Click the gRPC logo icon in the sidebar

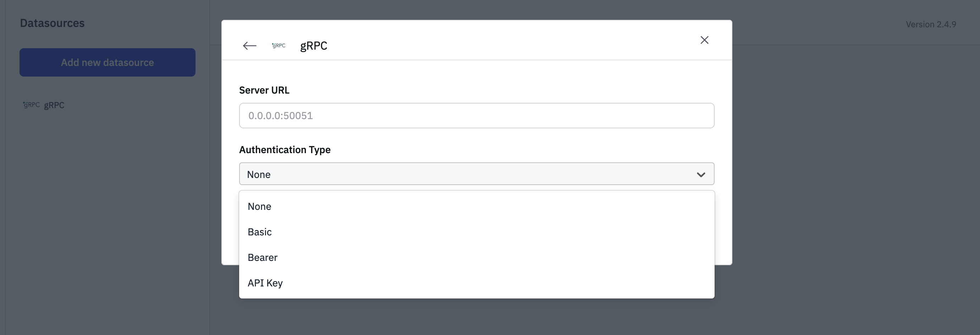pos(31,105)
